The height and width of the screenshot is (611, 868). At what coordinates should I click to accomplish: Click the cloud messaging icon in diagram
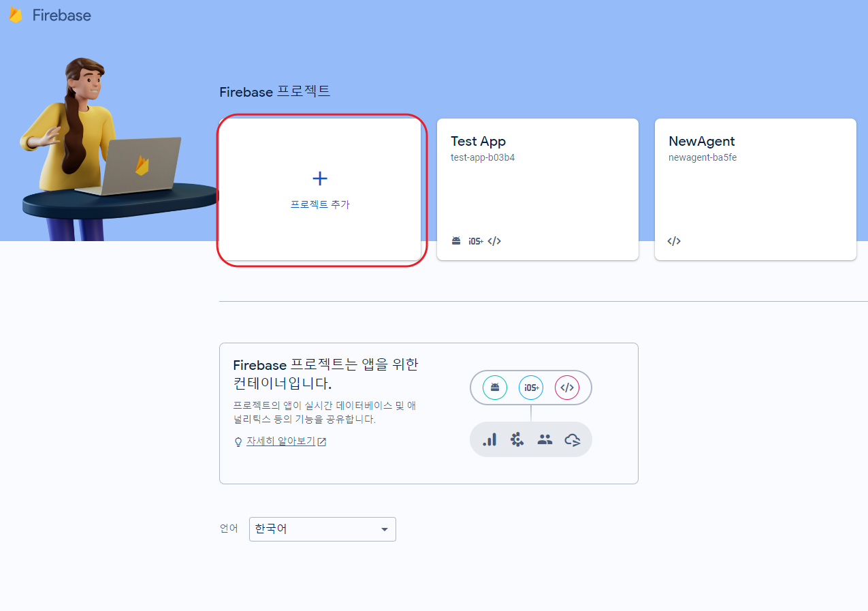pyautogui.click(x=573, y=440)
